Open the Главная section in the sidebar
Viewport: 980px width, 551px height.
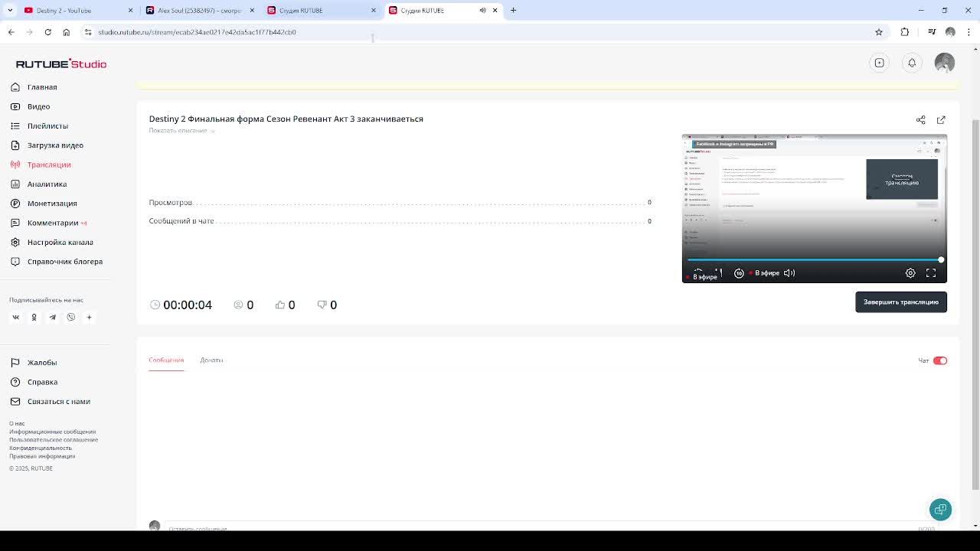[x=42, y=87]
